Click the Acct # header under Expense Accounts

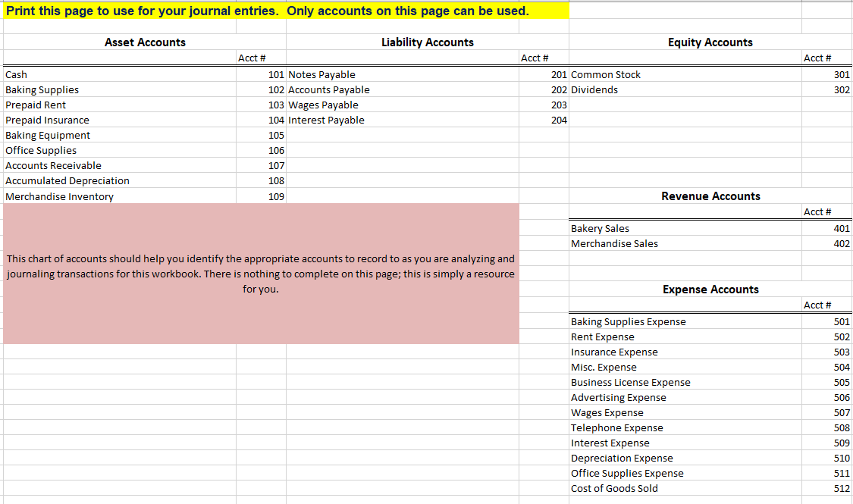click(827, 305)
